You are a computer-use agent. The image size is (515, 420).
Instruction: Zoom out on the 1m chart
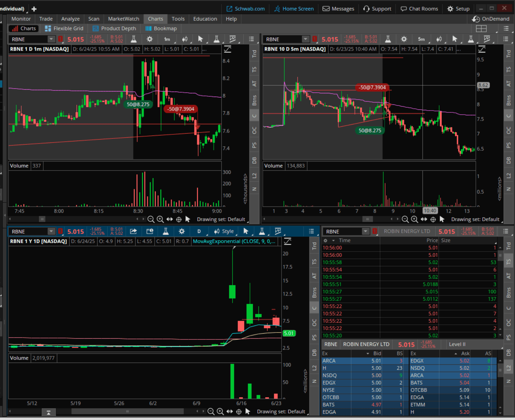(x=151, y=219)
